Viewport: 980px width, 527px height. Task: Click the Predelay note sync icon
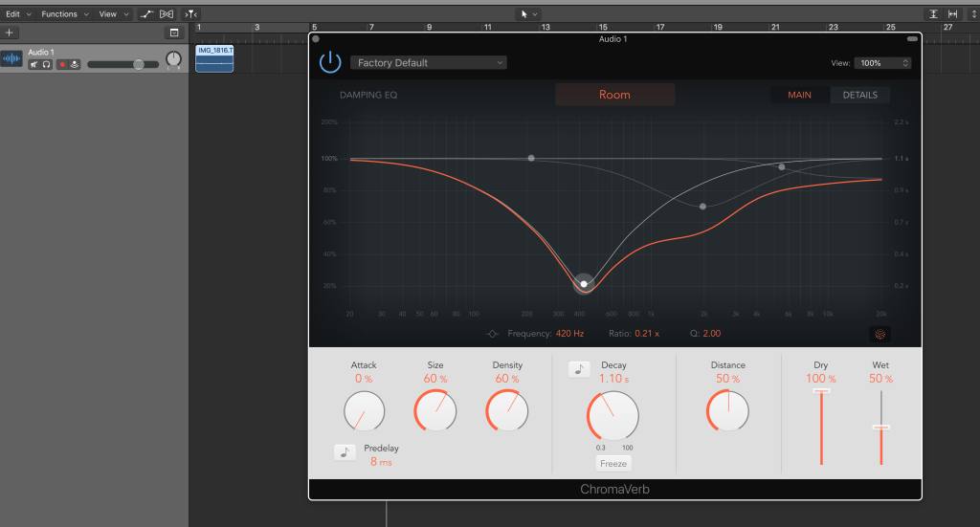(345, 452)
